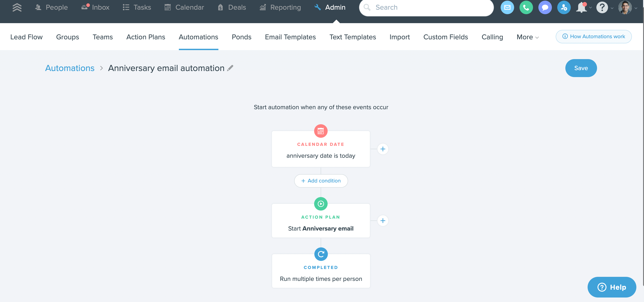Open Automations breadcrumb link
This screenshot has width=644, height=302.
(70, 68)
